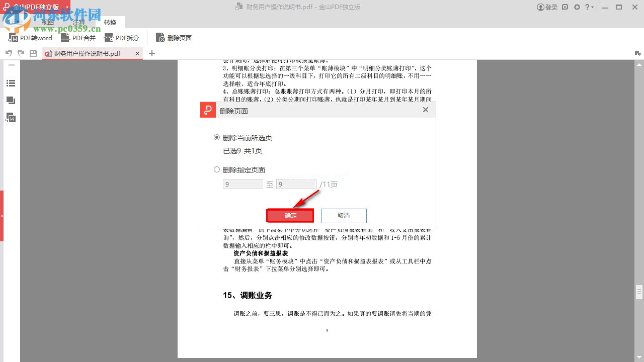This screenshot has height=362, width=644.
Task: Open the tab list dropdown at right
Action: (638, 53)
